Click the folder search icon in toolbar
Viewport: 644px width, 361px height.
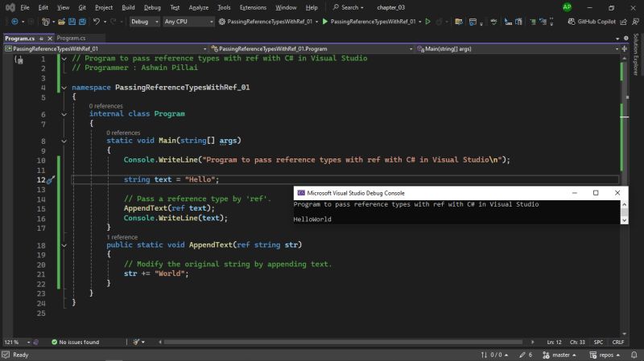(459, 22)
